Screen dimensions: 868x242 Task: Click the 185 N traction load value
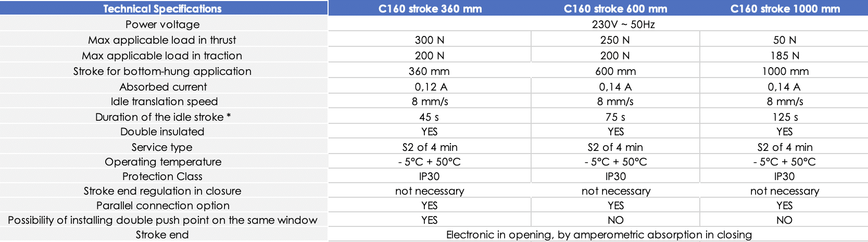785,56
